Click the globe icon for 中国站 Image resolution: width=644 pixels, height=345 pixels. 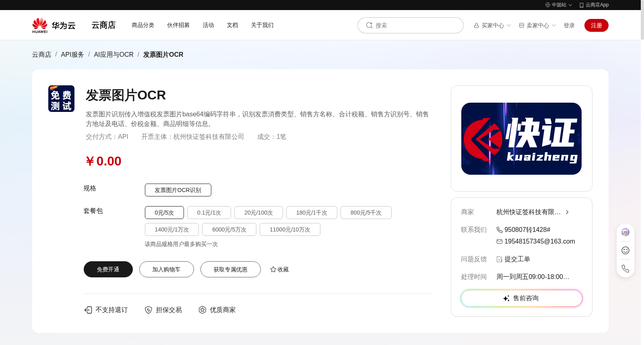(548, 5)
